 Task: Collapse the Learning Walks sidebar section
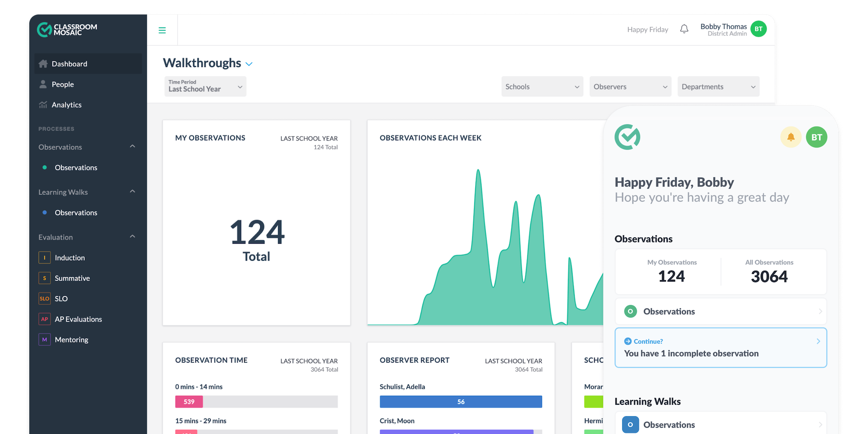[x=133, y=191]
